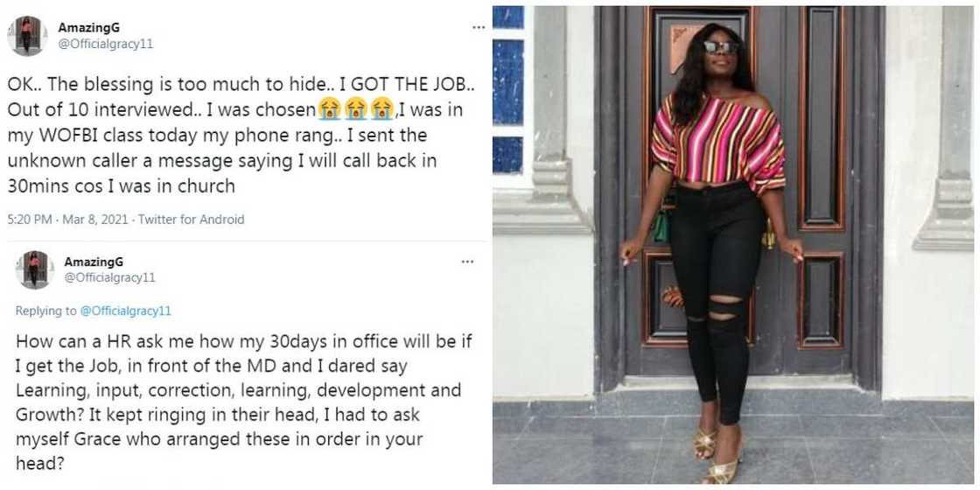Click the 'Twitter for Android' source link
Image resolution: width=980 pixels, height=490 pixels.
pos(191,220)
